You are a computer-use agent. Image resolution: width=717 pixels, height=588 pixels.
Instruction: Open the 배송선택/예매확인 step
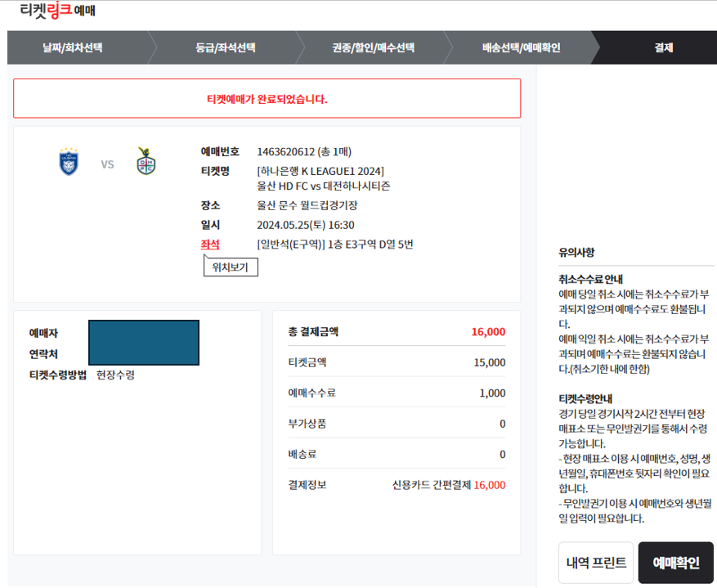522,47
